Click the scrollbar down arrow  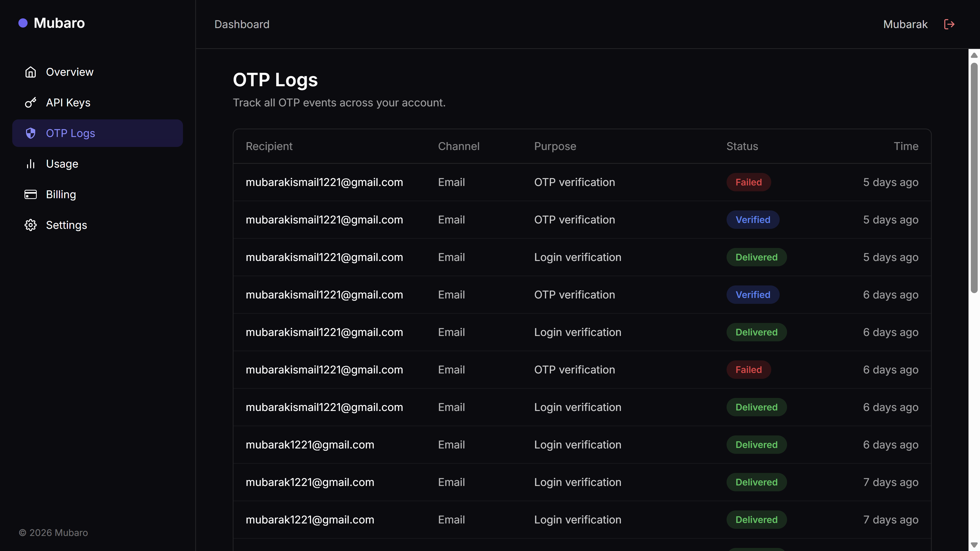click(974, 545)
